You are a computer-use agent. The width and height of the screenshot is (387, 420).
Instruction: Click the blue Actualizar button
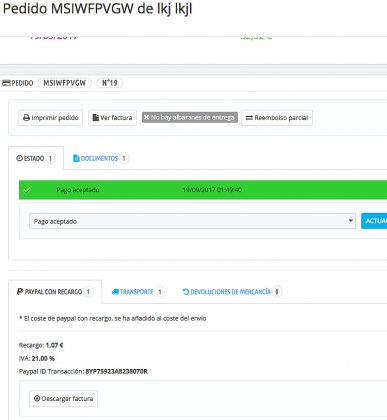(x=374, y=221)
